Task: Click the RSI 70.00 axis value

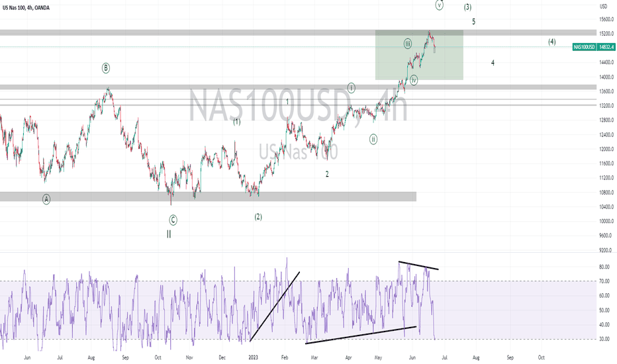Action: click(604, 281)
